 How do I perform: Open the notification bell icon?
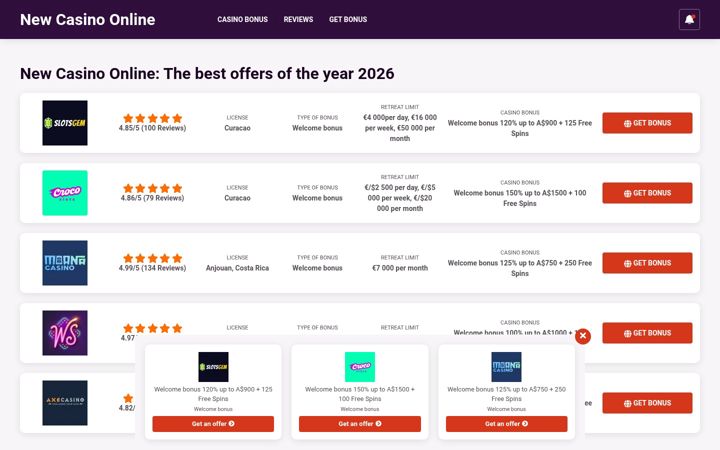pos(689,19)
